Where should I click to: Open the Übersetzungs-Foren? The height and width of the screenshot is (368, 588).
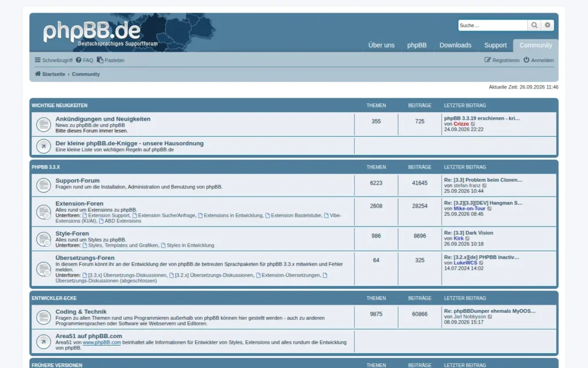[85, 258]
